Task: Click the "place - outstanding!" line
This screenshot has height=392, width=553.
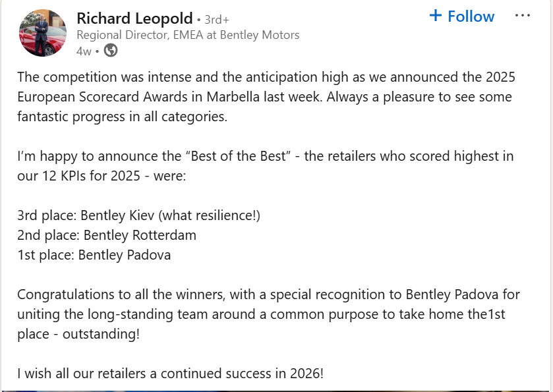Action: pos(78,334)
